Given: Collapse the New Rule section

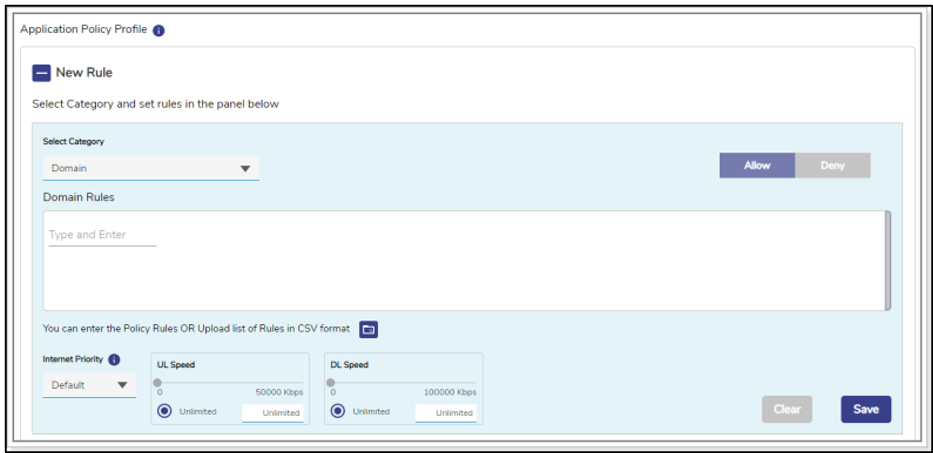Looking at the screenshot, I should [41, 73].
